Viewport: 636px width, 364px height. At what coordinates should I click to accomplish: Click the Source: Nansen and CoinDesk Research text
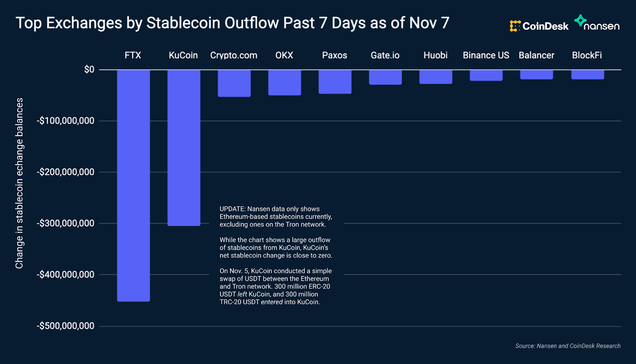pos(568,346)
